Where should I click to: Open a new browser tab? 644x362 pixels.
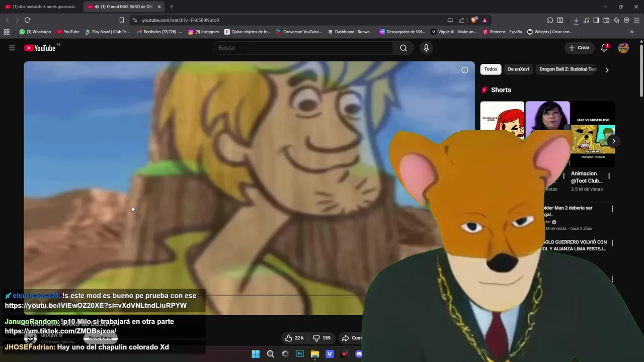(x=172, y=7)
